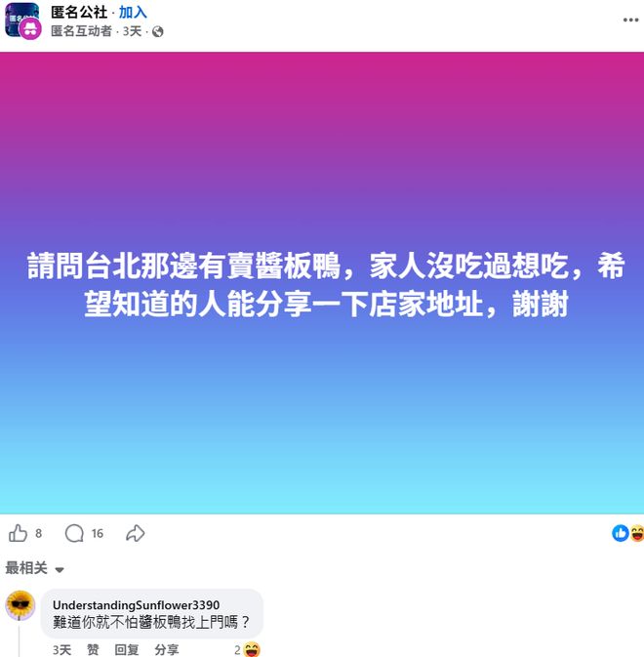This screenshot has width=644, height=657.
Task: Click the gradient post text background
Action: point(322,283)
